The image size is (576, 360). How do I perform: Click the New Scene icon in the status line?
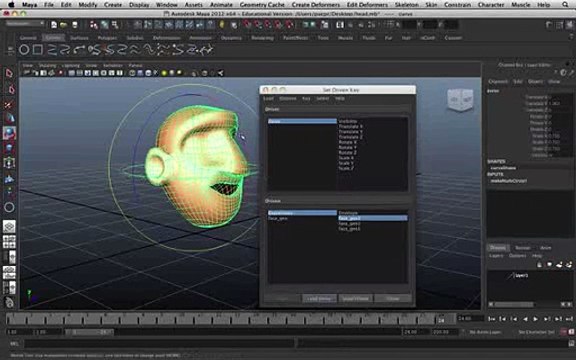(54, 25)
